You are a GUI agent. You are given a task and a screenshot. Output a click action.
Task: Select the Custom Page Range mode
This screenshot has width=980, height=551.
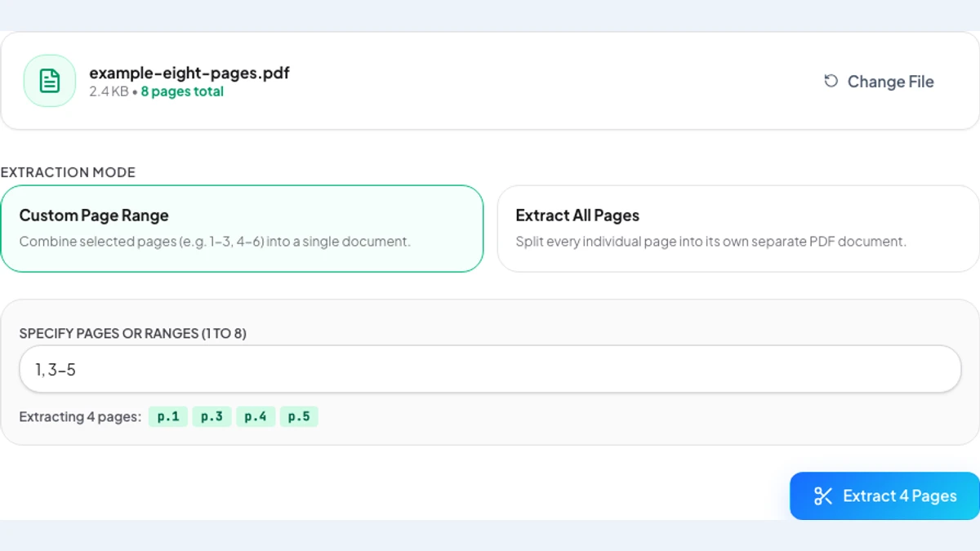pos(242,229)
